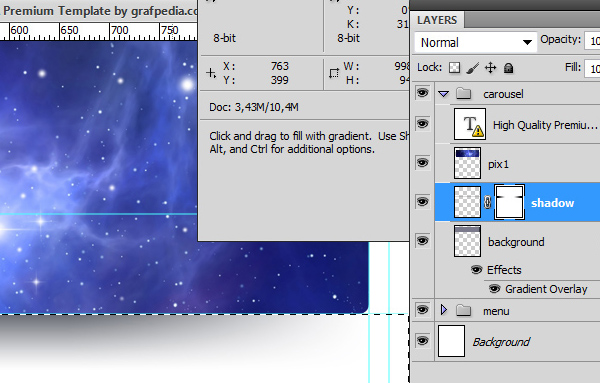Click the Effects label under background layer
Screen dimensions: 600x383
click(504, 270)
